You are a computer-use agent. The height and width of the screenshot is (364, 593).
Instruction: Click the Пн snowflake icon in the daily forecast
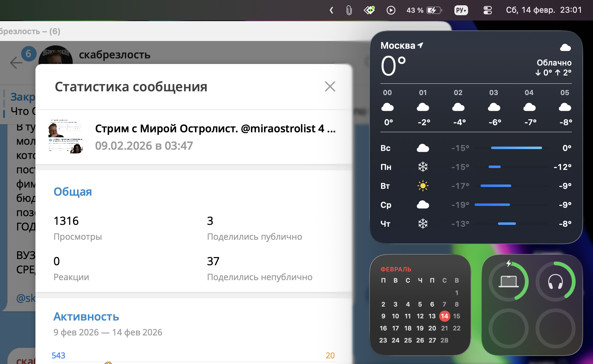click(x=423, y=167)
